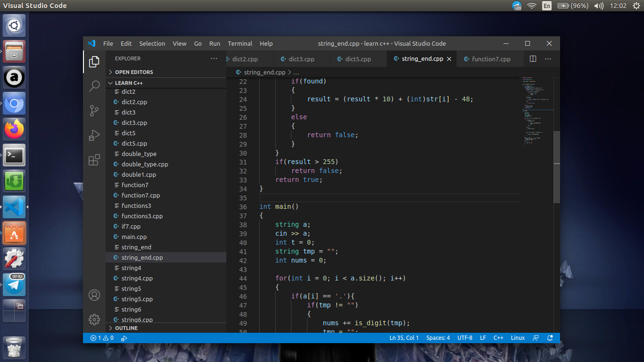Open the Manage settings gear icon

[x=94, y=319]
